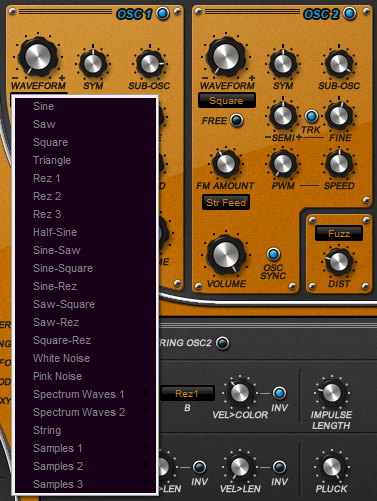The width and height of the screenshot is (377, 501).
Task: Select Saw from the waveform menu
Action: 86,124
